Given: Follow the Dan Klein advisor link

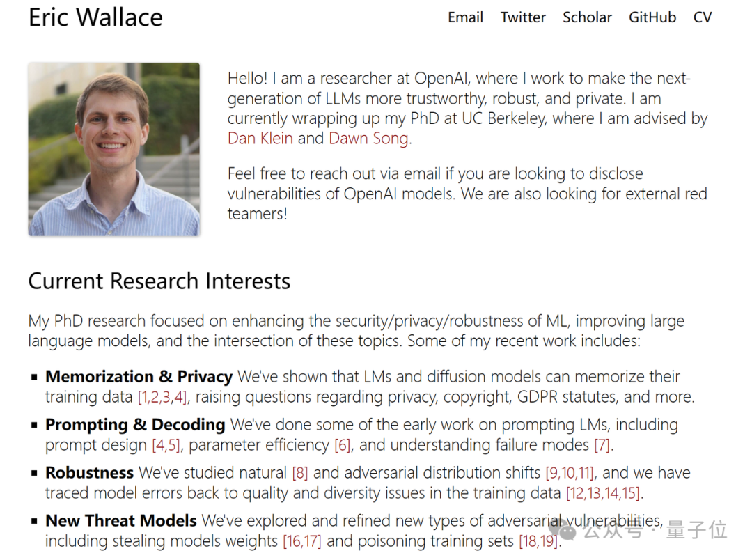Looking at the screenshot, I should pyautogui.click(x=260, y=138).
